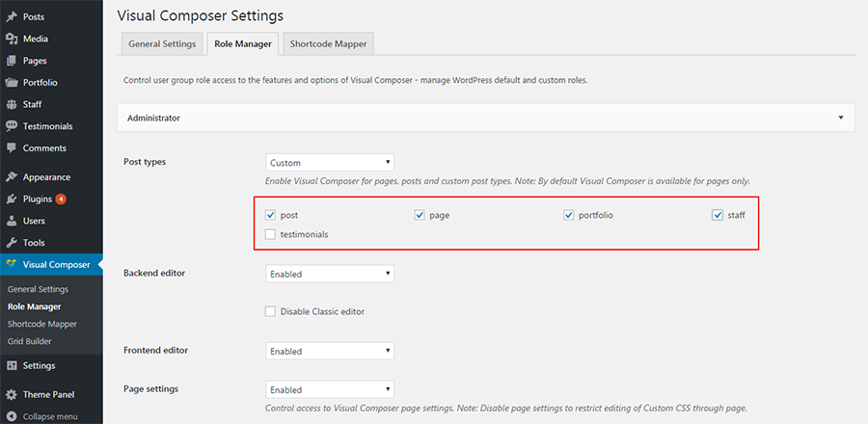
Task: Click the Staff icon in sidebar
Action: [11, 104]
